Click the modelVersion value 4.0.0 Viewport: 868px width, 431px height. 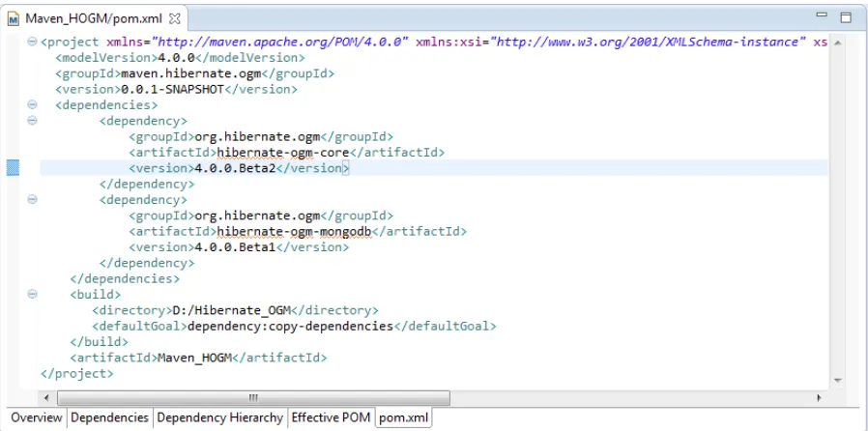coord(177,58)
